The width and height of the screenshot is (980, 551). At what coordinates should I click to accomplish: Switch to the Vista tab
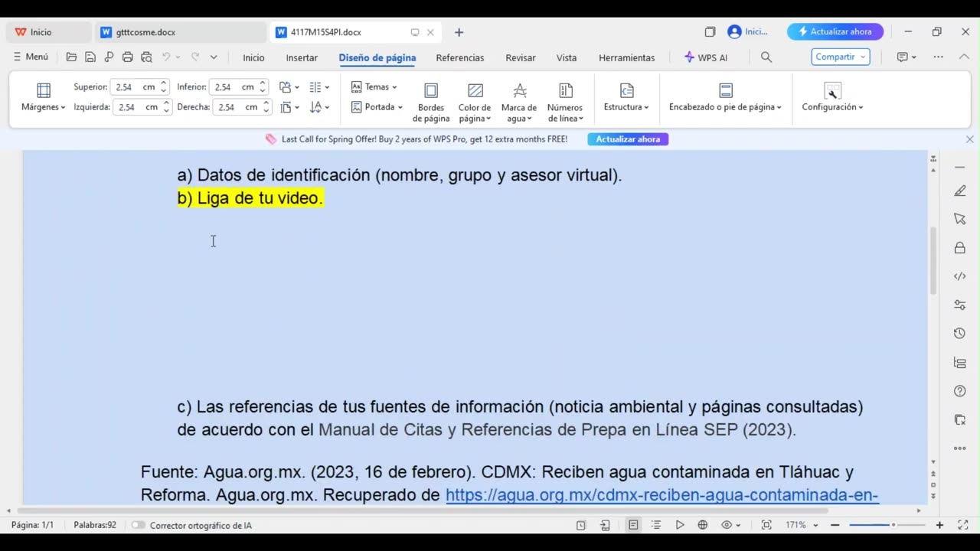[567, 57]
